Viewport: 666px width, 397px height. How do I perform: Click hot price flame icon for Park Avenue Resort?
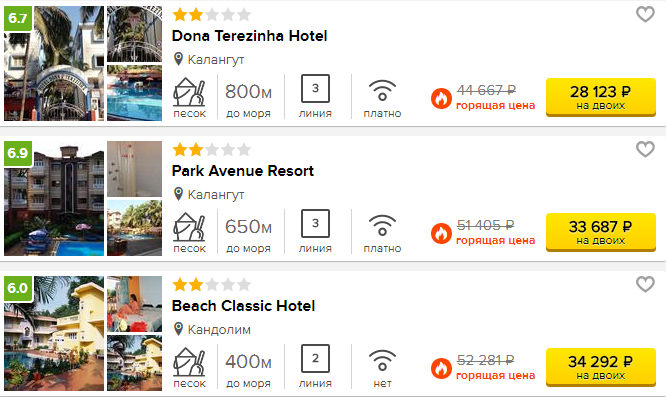click(441, 234)
